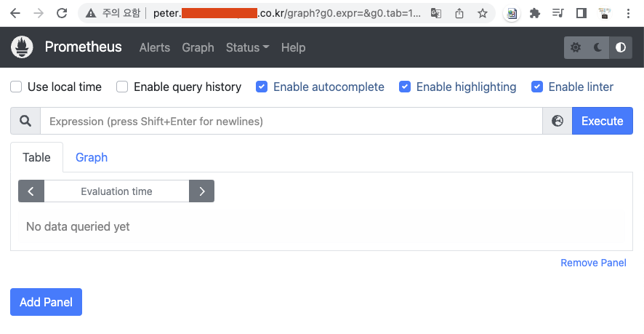Open the Chrome three-dot menu
This screenshot has width=644, height=334.
(628, 14)
